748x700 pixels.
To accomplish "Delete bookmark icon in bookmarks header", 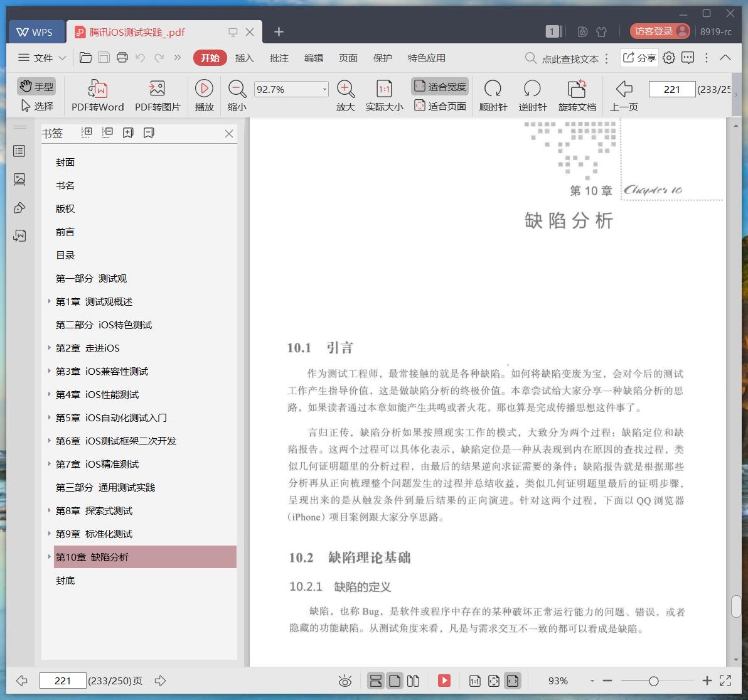I will pyautogui.click(x=149, y=132).
